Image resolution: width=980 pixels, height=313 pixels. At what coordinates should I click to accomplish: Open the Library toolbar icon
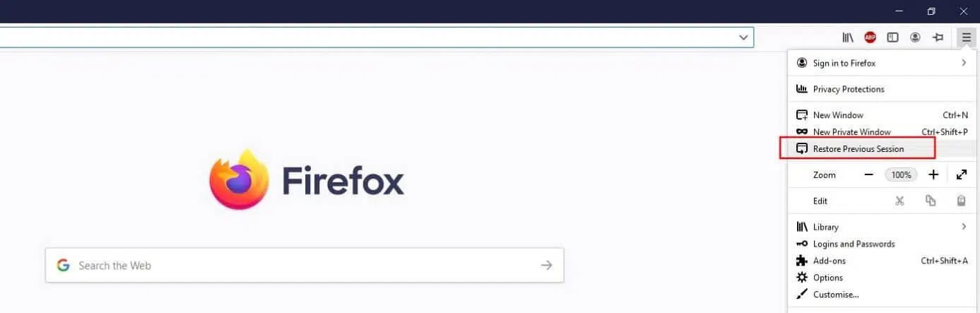coord(848,37)
